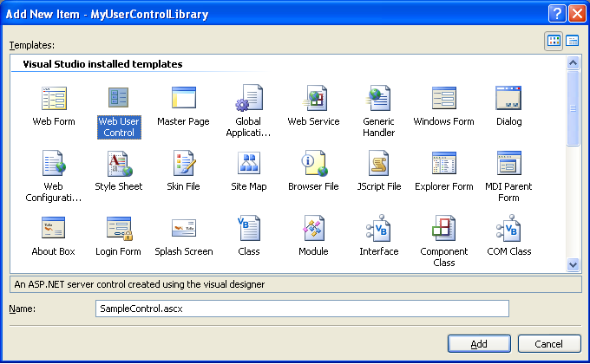Open the dialog help question button
The height and width of the screenshot is (364, 590).
tap(557, 13)
